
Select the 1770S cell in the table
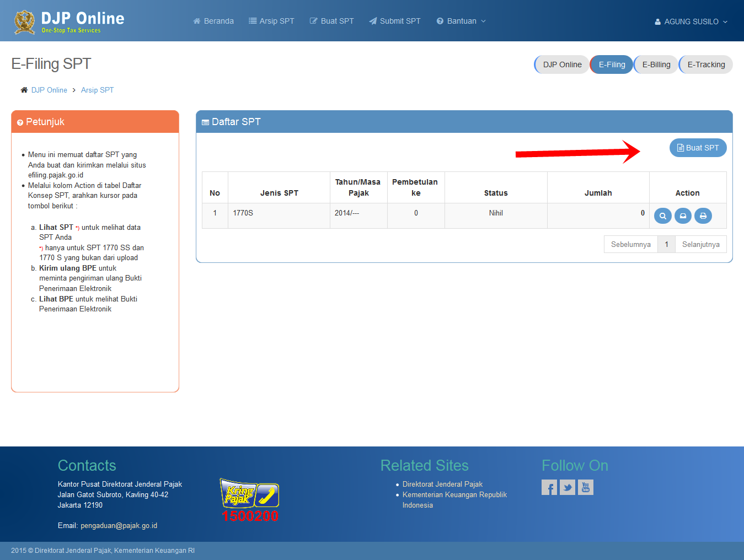pos(279,216)
